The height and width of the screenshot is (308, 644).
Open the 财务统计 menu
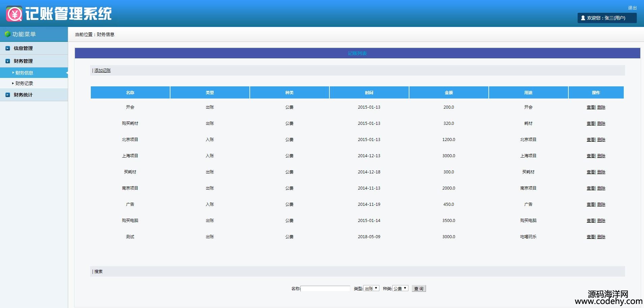coord(23,95)
